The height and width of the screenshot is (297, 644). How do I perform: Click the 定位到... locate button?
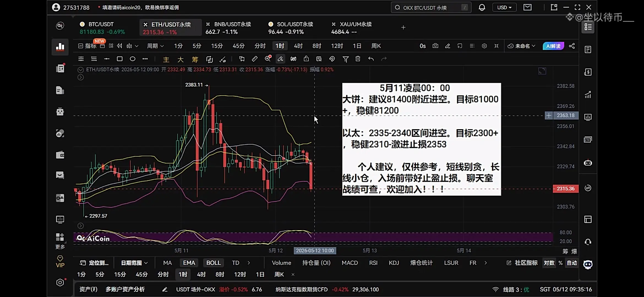click(94, 263)
